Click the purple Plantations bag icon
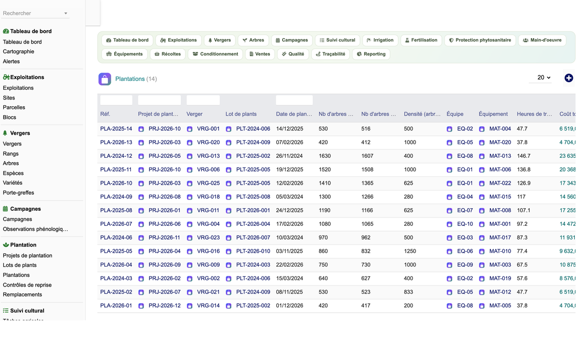 coord(105,79)
